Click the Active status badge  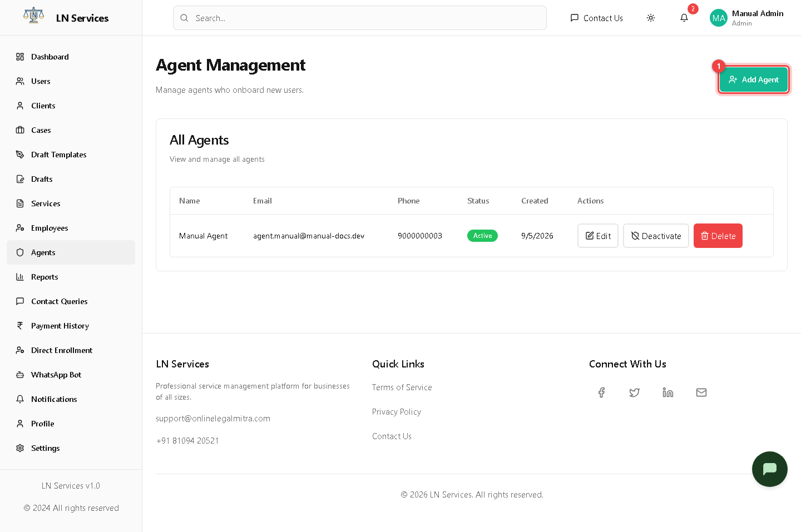coord(482,236)
